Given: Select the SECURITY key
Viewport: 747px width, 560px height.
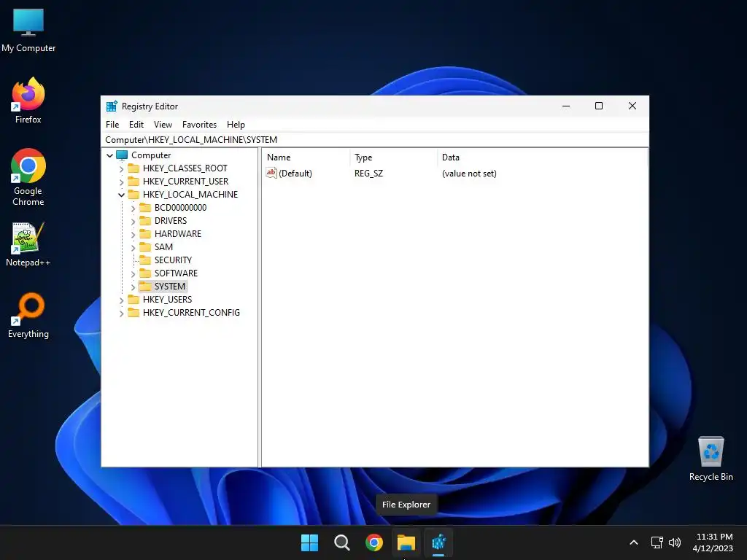Looking at the screenshot, I should [173, 260].
